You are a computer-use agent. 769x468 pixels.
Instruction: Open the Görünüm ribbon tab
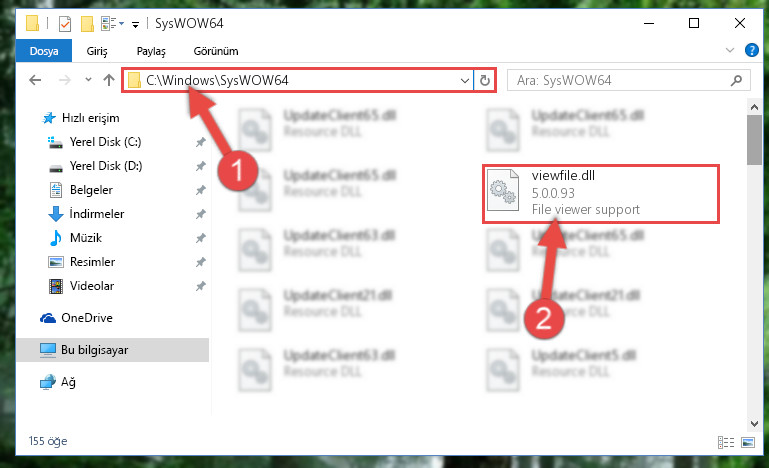point(216,51)
